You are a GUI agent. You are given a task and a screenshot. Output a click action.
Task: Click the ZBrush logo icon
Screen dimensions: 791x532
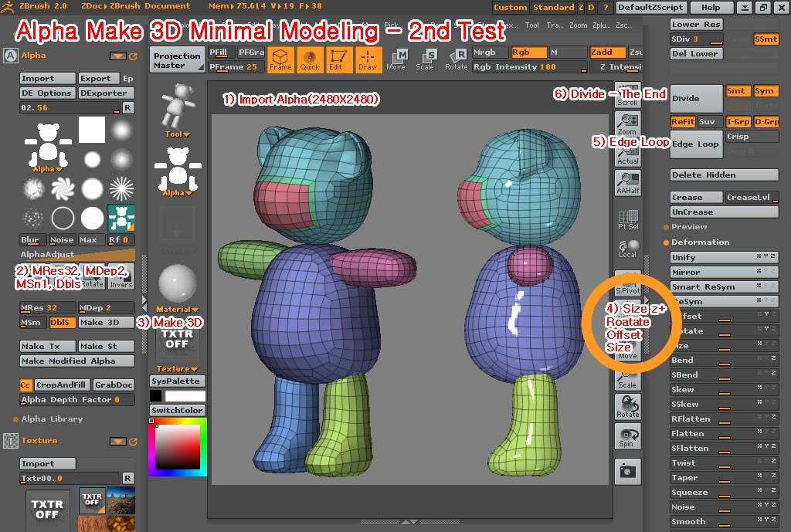[x=7, y=6]
